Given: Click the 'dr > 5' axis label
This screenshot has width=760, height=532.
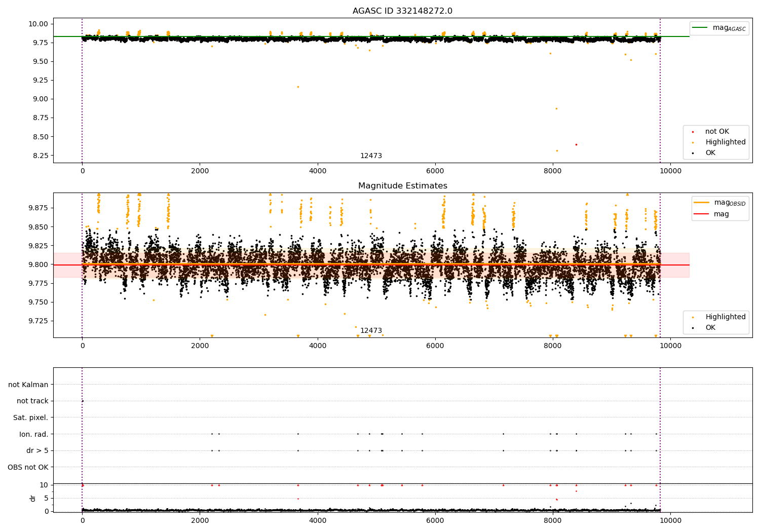Looking at the screenshot, I should click(x=37, y=450).
